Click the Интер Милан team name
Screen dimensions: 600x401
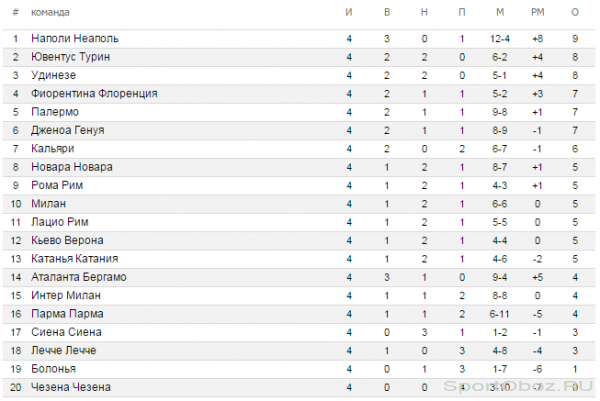[x=66, y=295]
